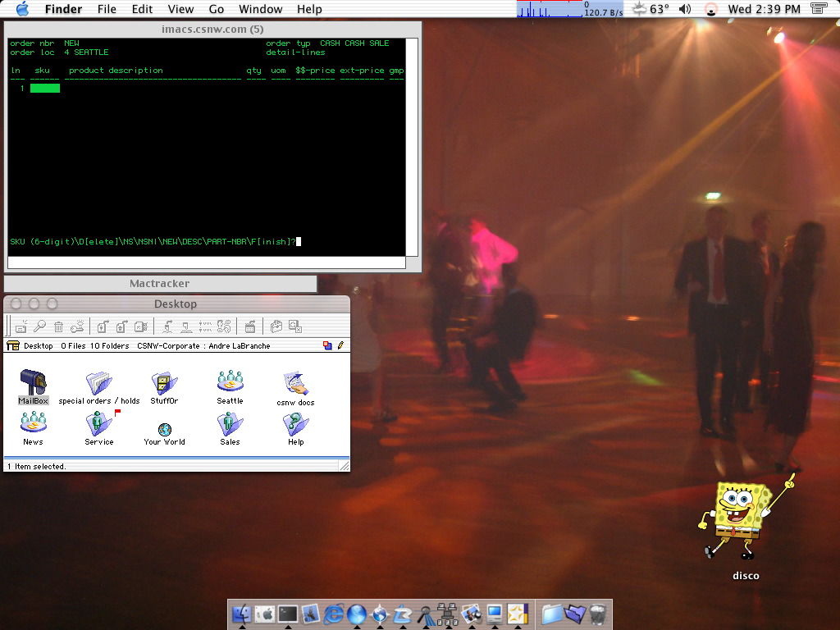Screen dimensions: 840x630
Task: Open the MailBox icon
Action: pos(34,383)
